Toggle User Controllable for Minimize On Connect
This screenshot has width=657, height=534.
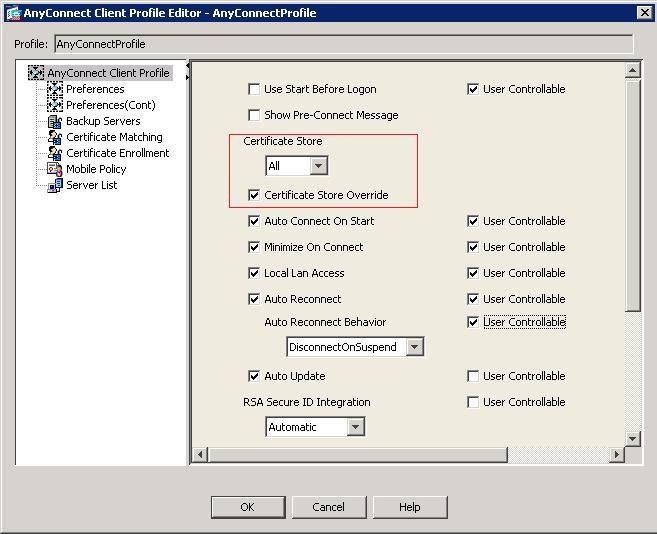473,247
